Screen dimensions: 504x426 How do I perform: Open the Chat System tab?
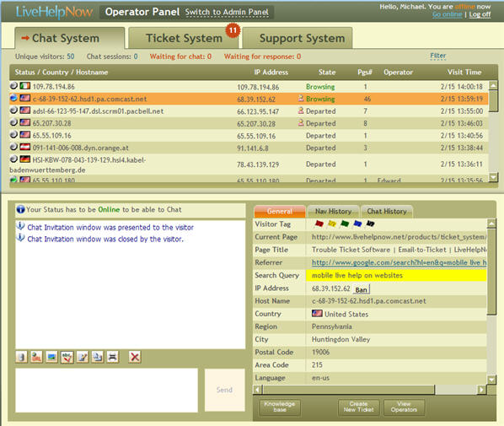69,38
